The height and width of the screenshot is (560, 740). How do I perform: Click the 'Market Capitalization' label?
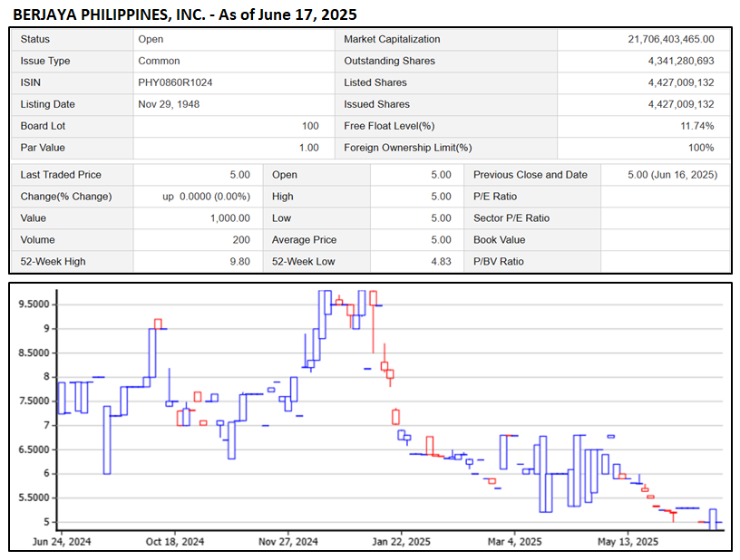[392, 39]
